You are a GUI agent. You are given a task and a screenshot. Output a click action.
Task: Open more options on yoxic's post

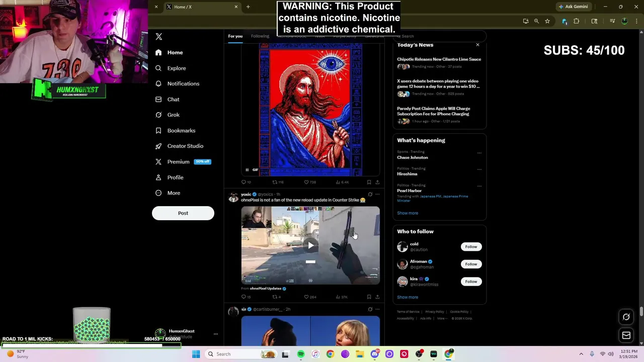[377, 194]
